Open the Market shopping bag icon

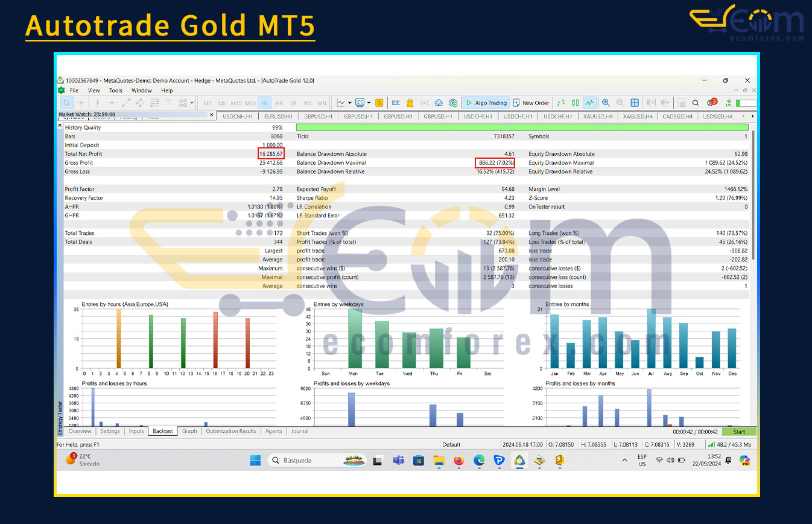point(410,103)
